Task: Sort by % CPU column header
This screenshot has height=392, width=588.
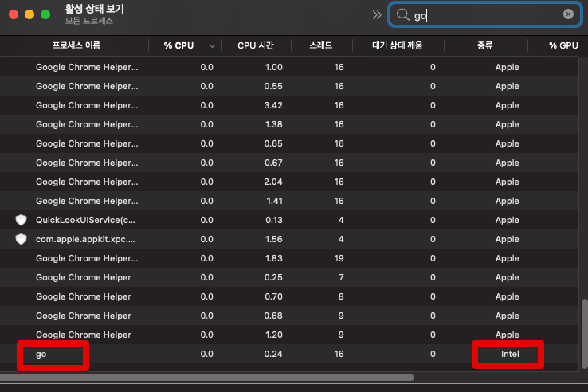Action: [178, 45]
